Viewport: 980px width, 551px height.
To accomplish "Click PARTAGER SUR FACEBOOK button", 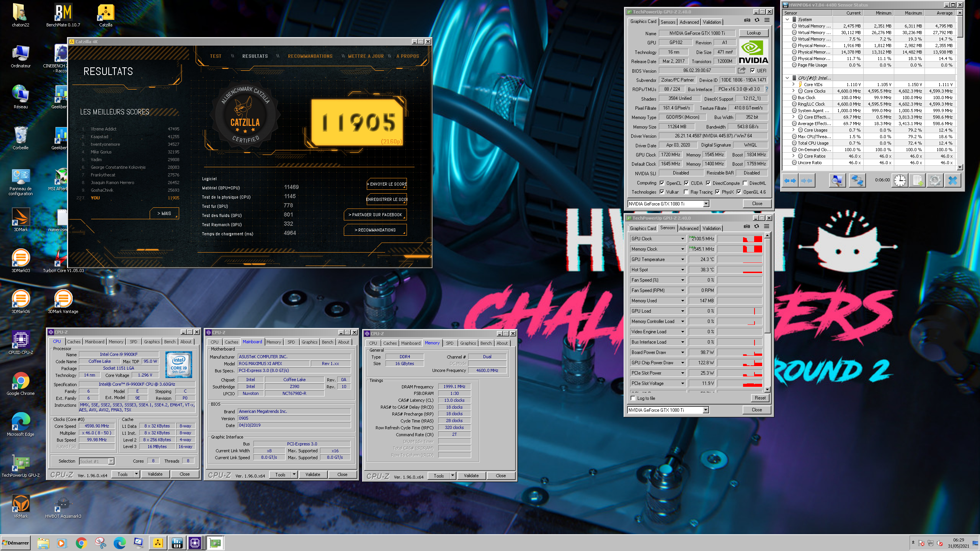I will point(375,215).
